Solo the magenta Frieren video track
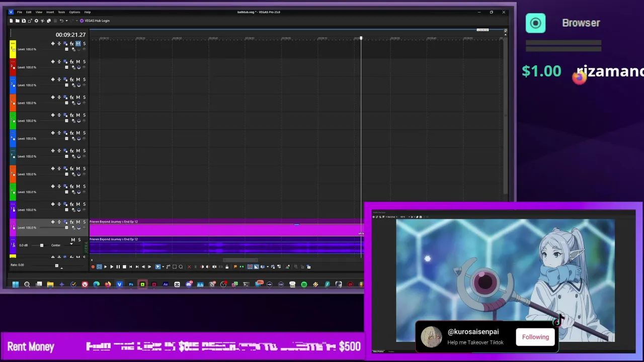Screen dimensions: 644x362 point(84,222)
